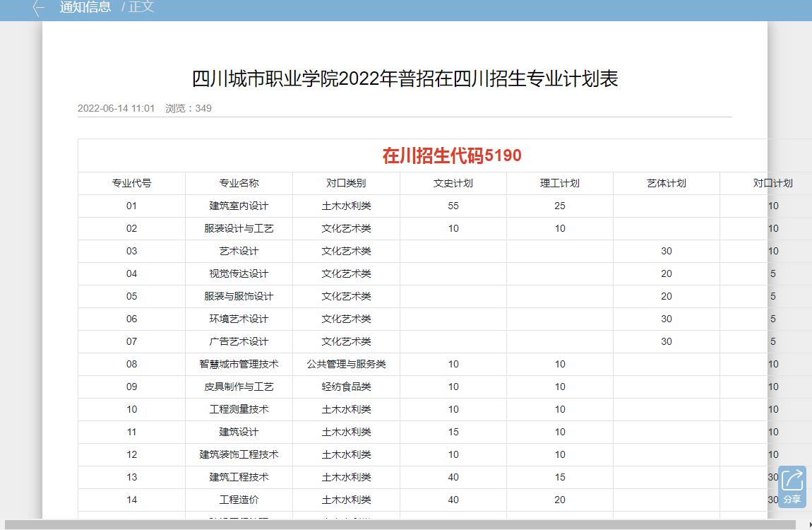Click the red 在川招生代码5190 heading
This screenshot has width=812, height=530.
click(x=452, y=155)
